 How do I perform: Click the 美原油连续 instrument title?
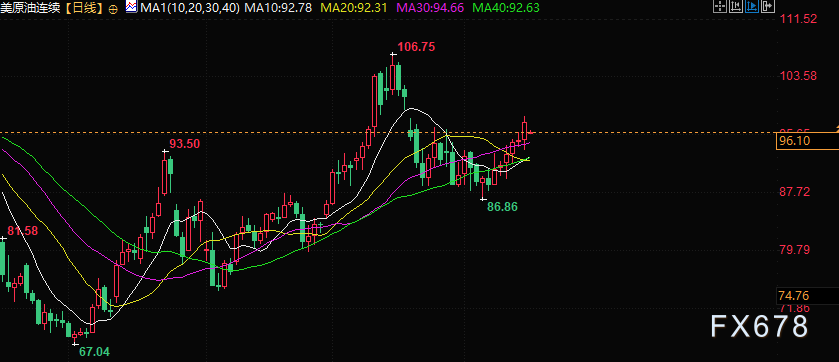[x=30, y=8]
